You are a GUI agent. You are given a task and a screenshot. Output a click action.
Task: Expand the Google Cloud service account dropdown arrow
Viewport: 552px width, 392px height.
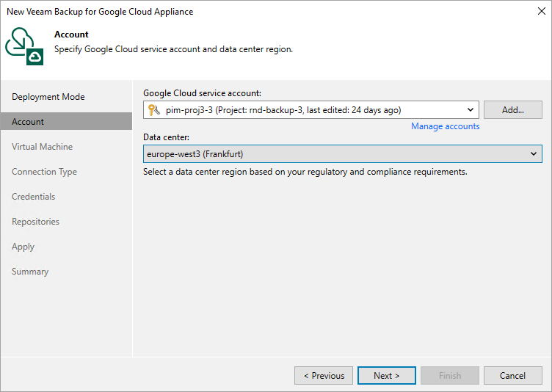click(471, 110)
